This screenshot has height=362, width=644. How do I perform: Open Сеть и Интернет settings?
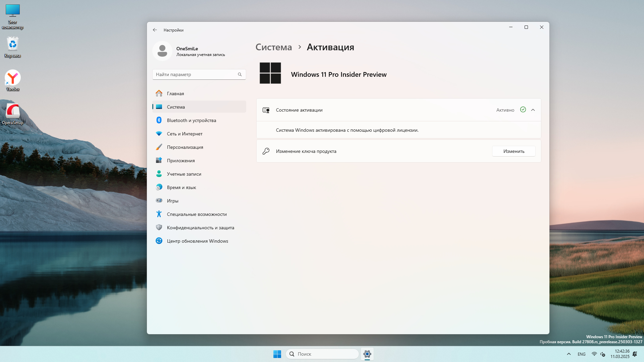pyautogui.click(x=184, y=134)
